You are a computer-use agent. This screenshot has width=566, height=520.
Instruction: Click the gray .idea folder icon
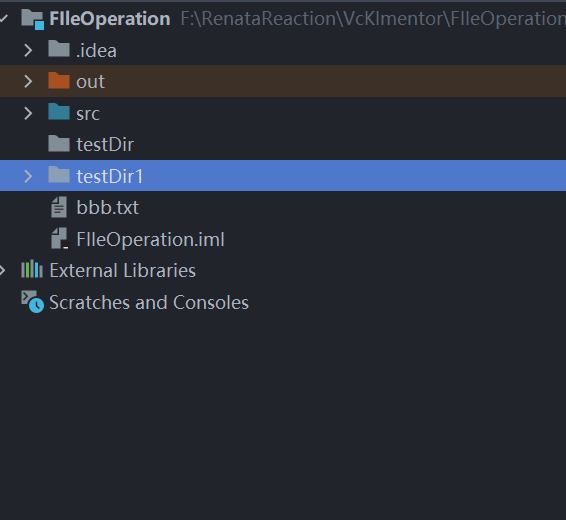coord(59,49)
